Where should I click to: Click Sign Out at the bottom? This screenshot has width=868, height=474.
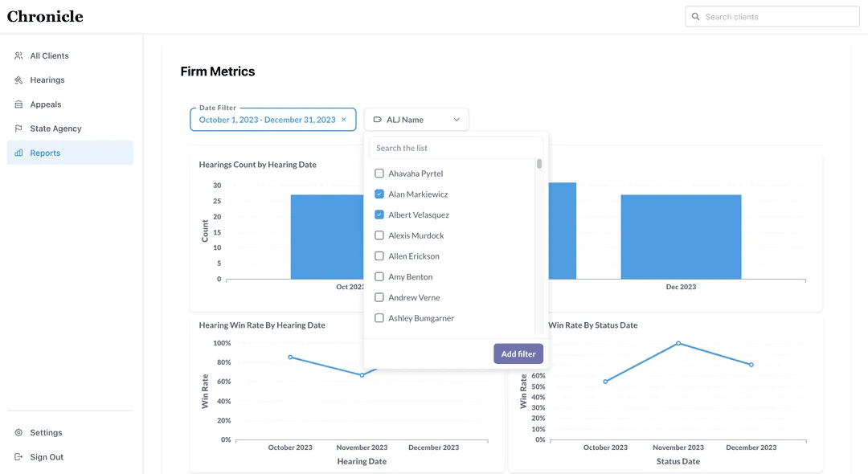coord(46,456)
